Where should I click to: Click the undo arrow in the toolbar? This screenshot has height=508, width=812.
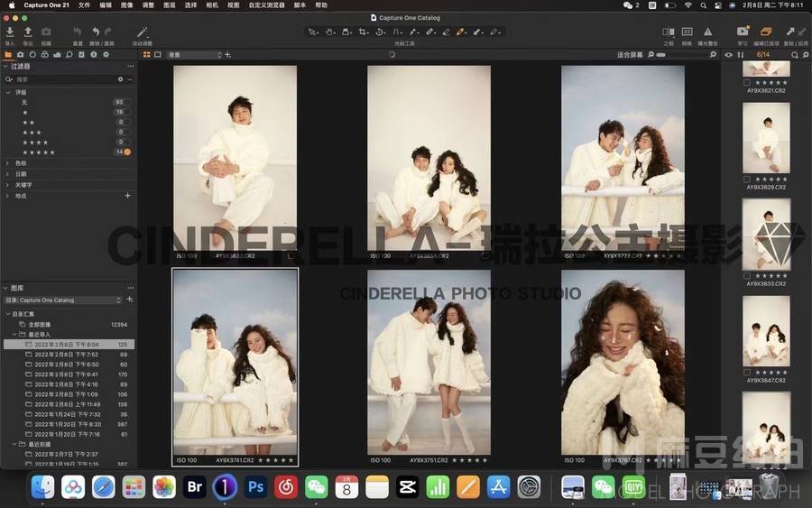point(96,32)
